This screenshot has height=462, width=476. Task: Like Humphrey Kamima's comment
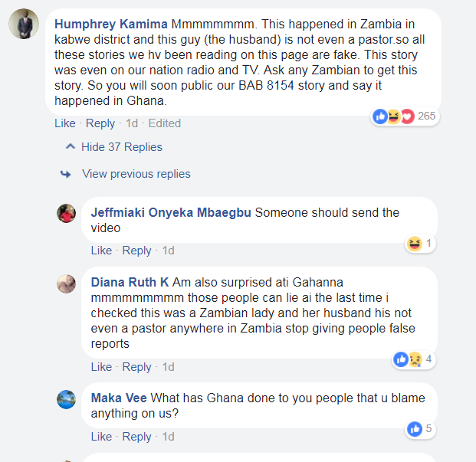tap(65, 123)
